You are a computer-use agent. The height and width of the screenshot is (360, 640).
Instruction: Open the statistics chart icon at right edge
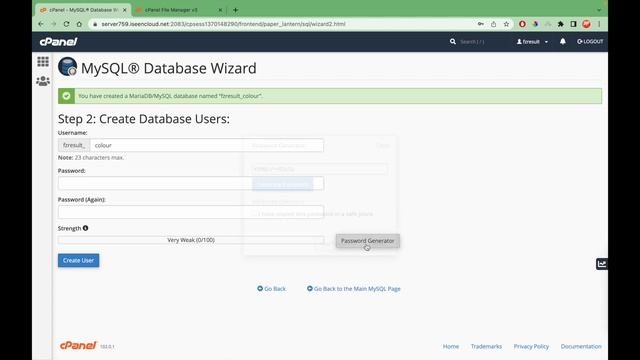pos(602,264)
